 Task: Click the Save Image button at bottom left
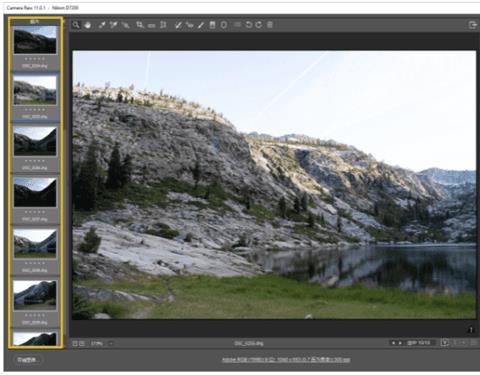click(27, 360)
